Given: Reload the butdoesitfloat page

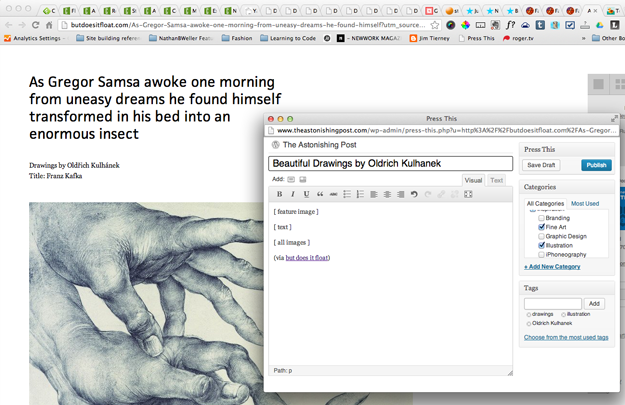Looking at the screenshot, I should (35, 25).
